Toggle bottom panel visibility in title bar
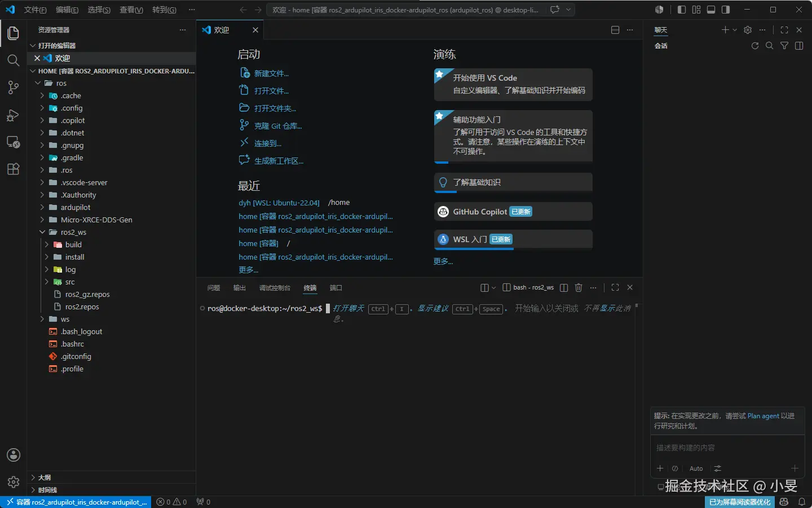The height and width of the screenshot is (508, 812). click(711, 10)
